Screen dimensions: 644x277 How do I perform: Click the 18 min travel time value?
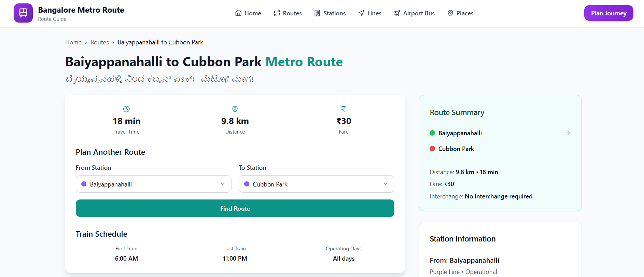127,121
